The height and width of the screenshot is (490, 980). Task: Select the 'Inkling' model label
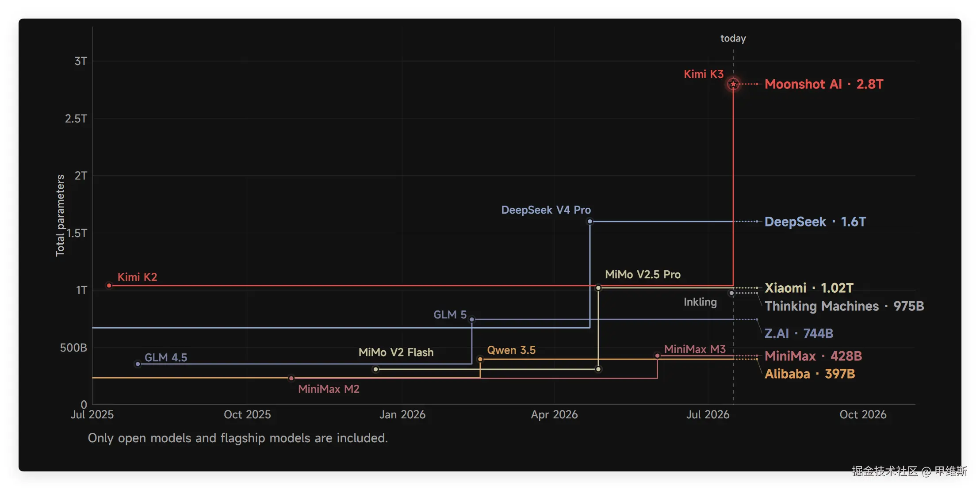coord(700,302)
